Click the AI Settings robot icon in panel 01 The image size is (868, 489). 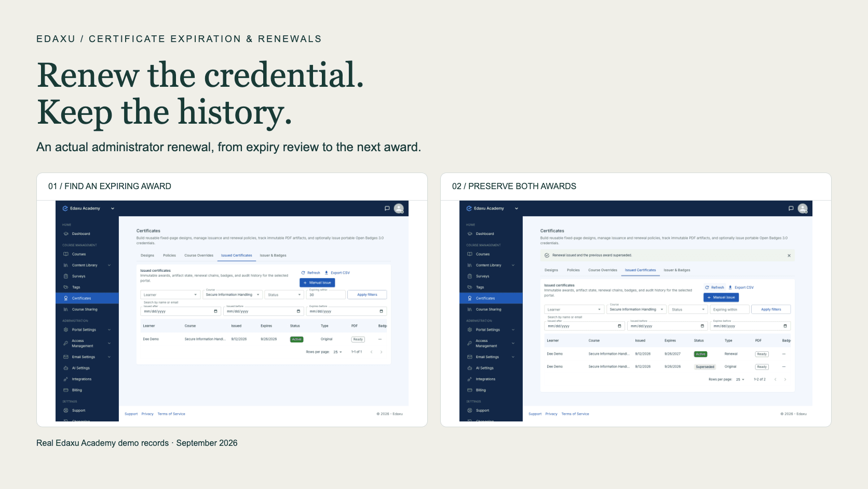[x=66, y=368]
